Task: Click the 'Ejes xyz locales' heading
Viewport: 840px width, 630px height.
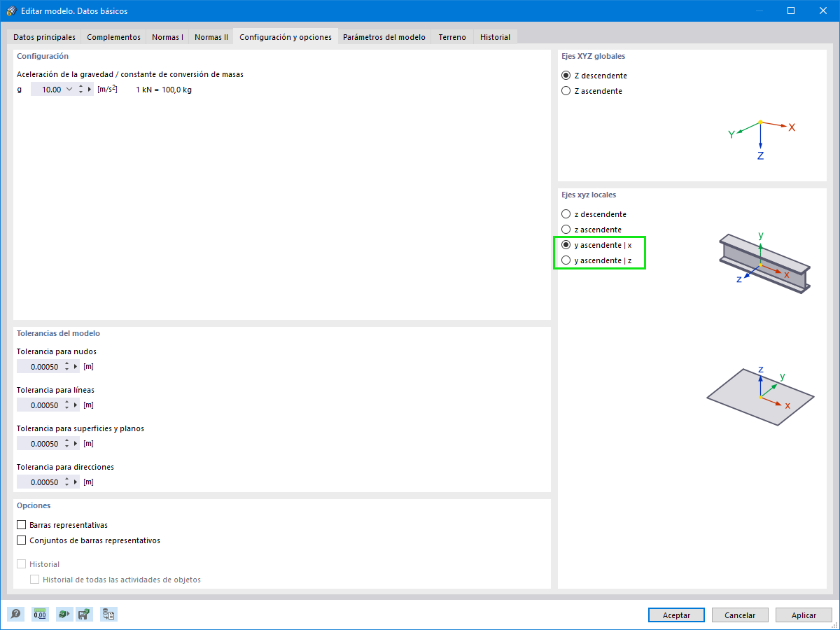Action: (589, 195)
